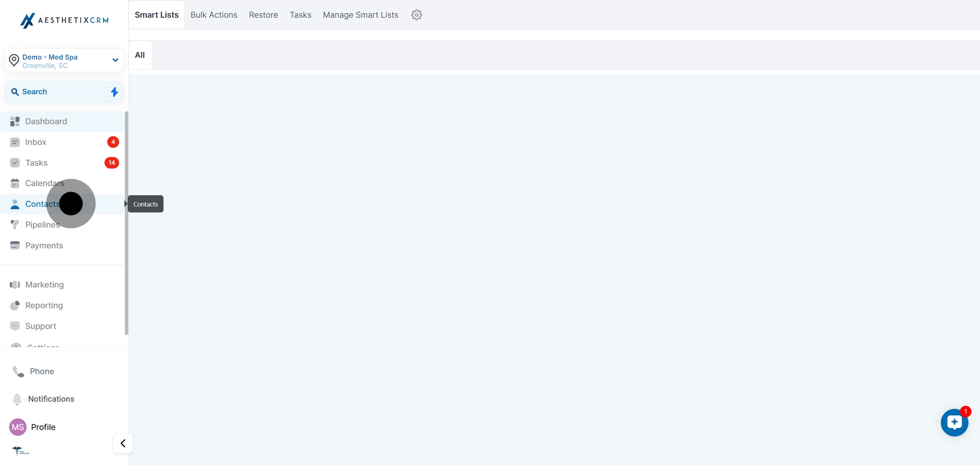
Task: Open Tasks in sidebar with 14 badge
Action: (36, 163)
